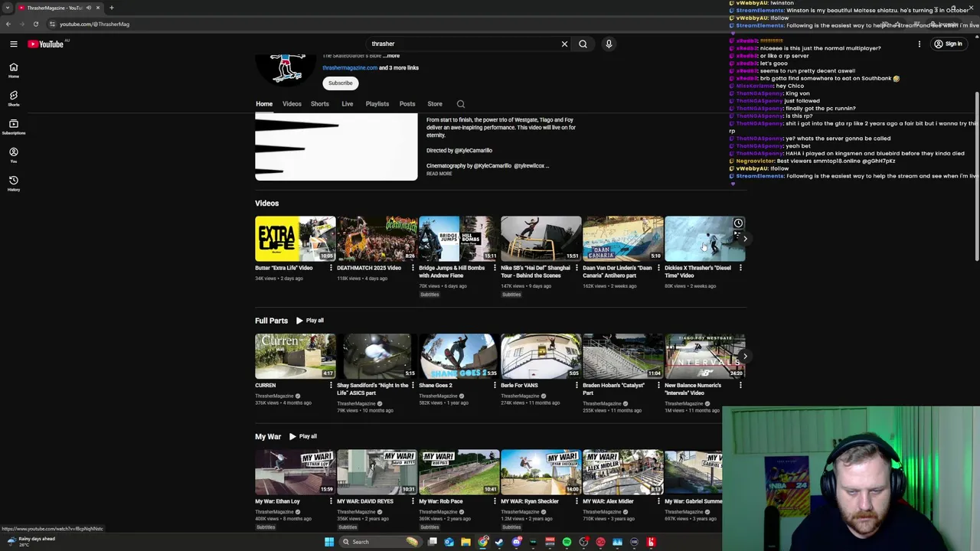Play the DEATHMATCH 2025 video thumbnail
The width and height of the screenshot is (980, 551).
click(377, 239)
